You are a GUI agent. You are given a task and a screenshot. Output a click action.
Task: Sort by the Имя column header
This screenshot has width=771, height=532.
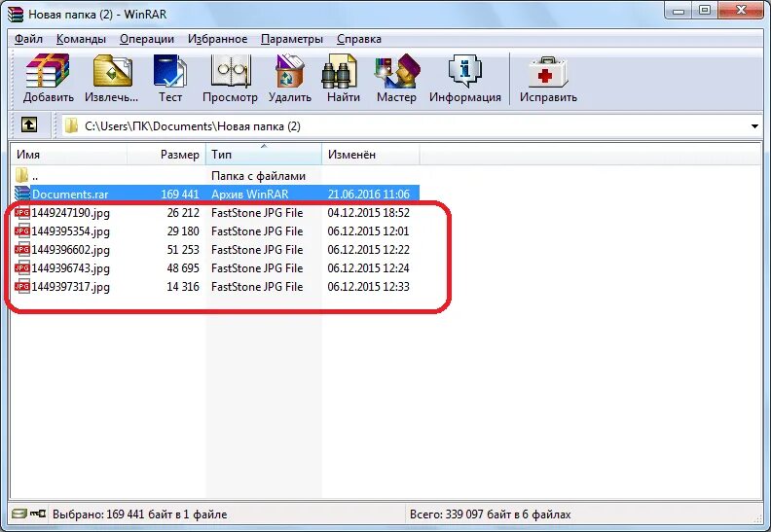tap(69, 155)
